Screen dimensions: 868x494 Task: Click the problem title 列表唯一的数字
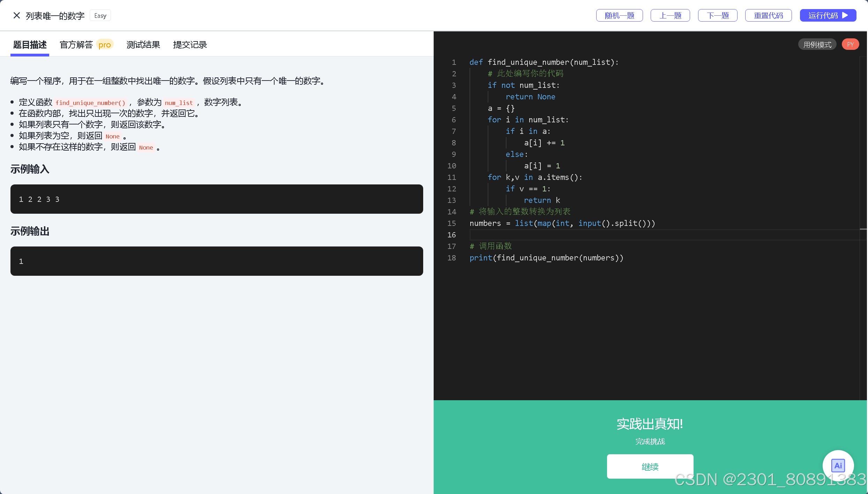(55, 15)
